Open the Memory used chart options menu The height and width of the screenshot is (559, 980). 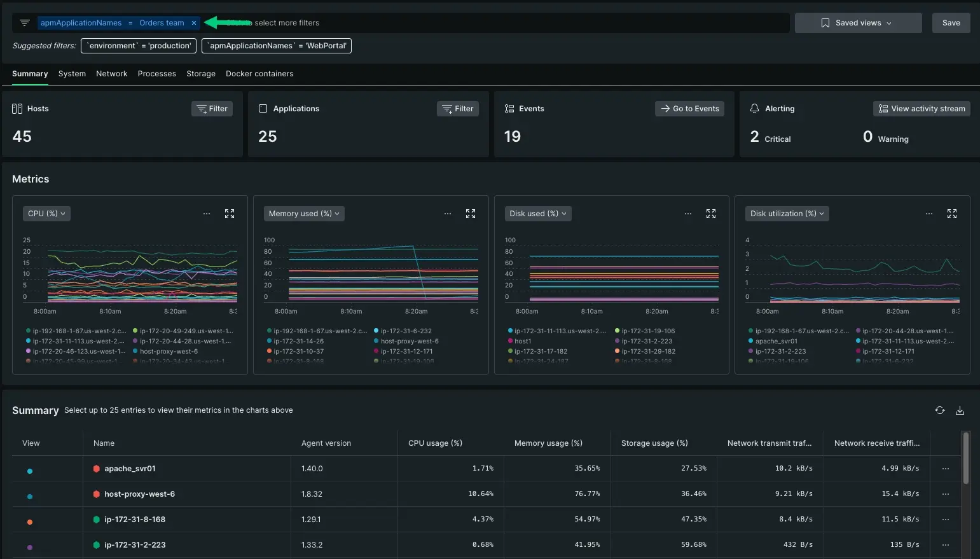448,214
